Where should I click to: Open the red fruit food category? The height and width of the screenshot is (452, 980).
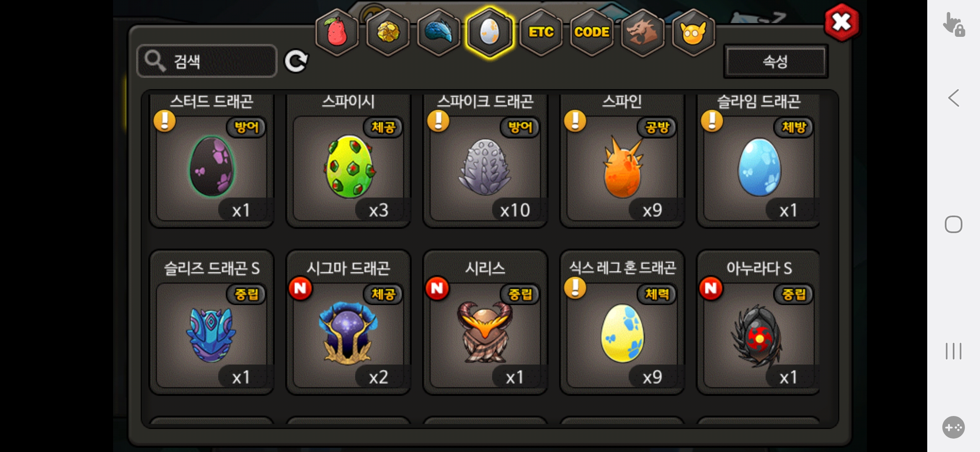337,32
